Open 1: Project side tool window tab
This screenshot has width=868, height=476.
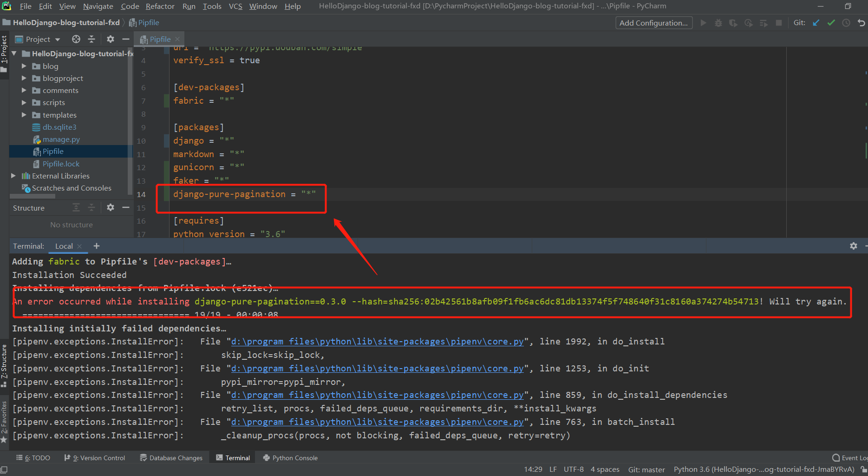pyautogui.click(x=4, y=53)
